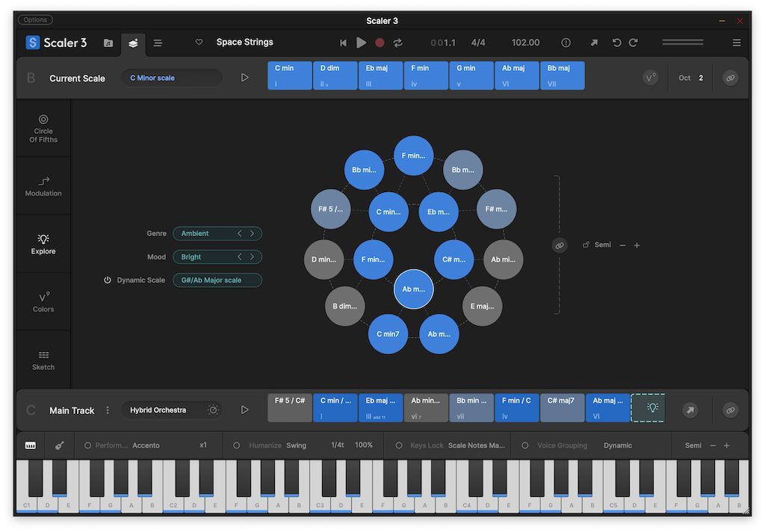Open the Colors tab in sidebar
The image size is (765, 532).
[43, 302]
